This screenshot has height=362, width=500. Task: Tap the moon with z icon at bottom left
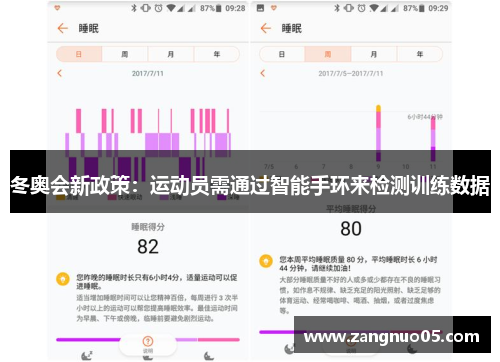click(87, 356)
